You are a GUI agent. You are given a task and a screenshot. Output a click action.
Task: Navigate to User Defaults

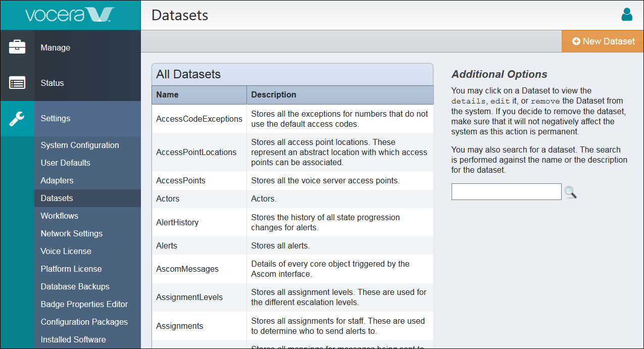[65, 163]
